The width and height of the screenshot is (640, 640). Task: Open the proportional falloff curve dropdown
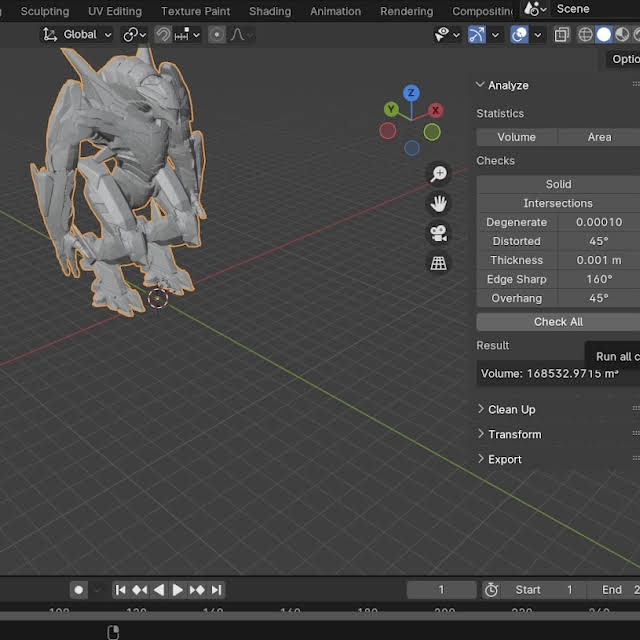[x=242, y=35]
